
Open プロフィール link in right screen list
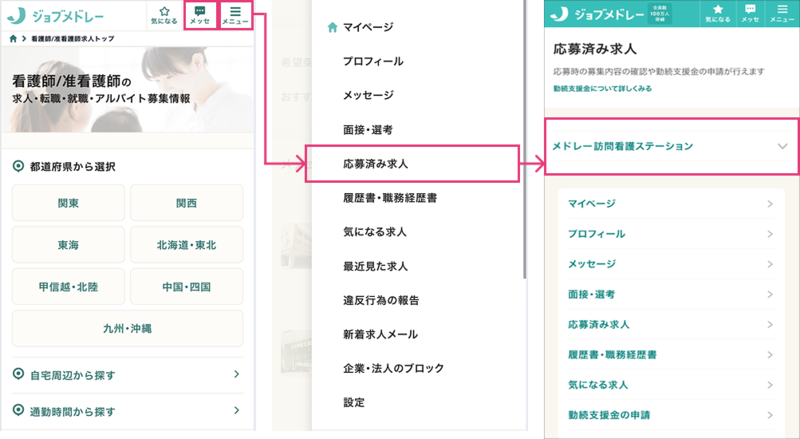(596, 234)
